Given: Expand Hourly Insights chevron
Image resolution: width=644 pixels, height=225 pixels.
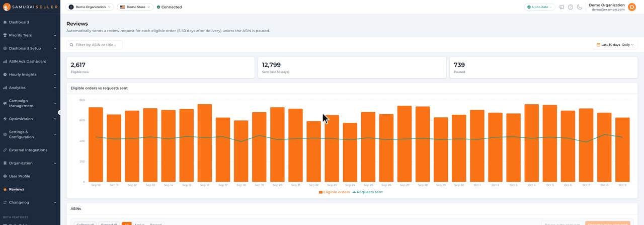Looking at the screenshot, I should click(55, 74).
